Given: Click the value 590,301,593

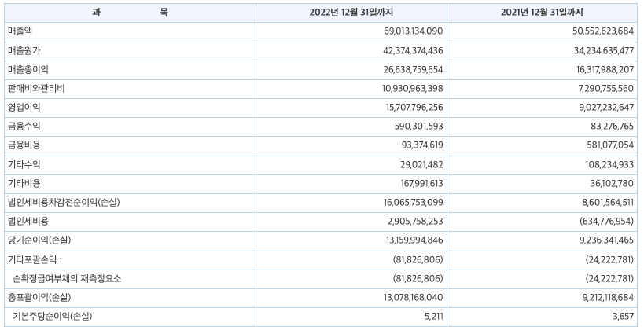Looking at the screenshot, I should point(419,126).
